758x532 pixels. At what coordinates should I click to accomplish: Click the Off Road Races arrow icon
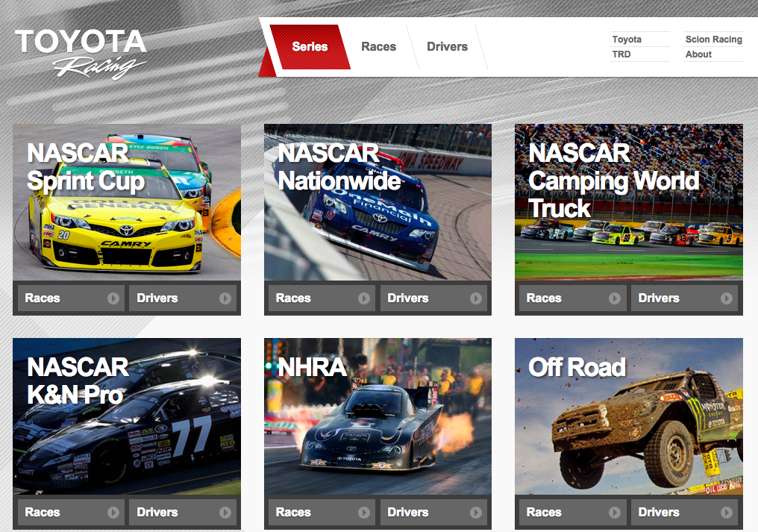pos(615,512)
